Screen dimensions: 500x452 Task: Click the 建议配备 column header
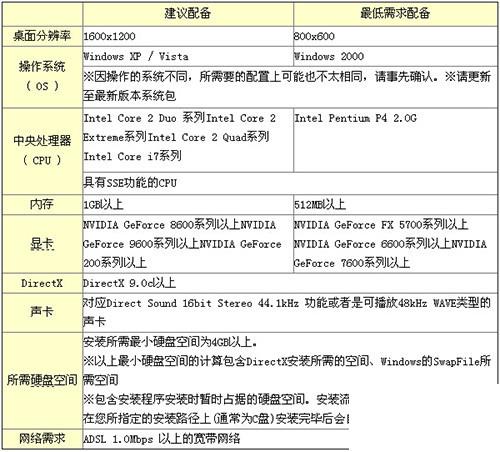pos(188,14)
